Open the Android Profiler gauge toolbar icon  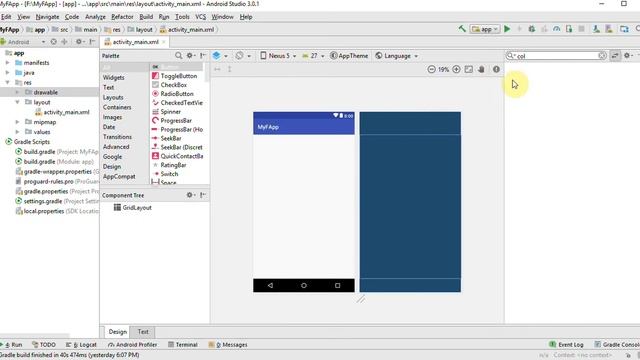point(556,29)
